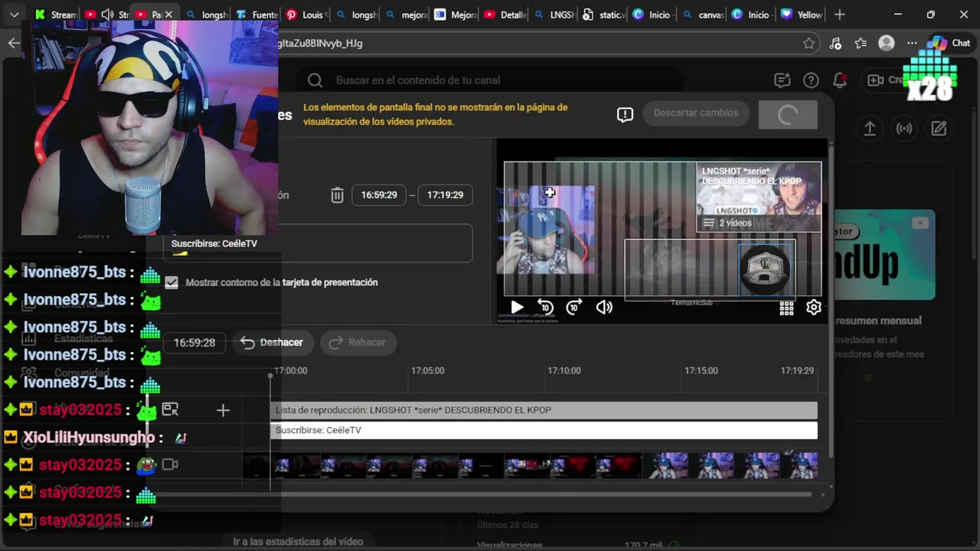Click the end screen track icon

pyautogui.click(x=170, y=410)
